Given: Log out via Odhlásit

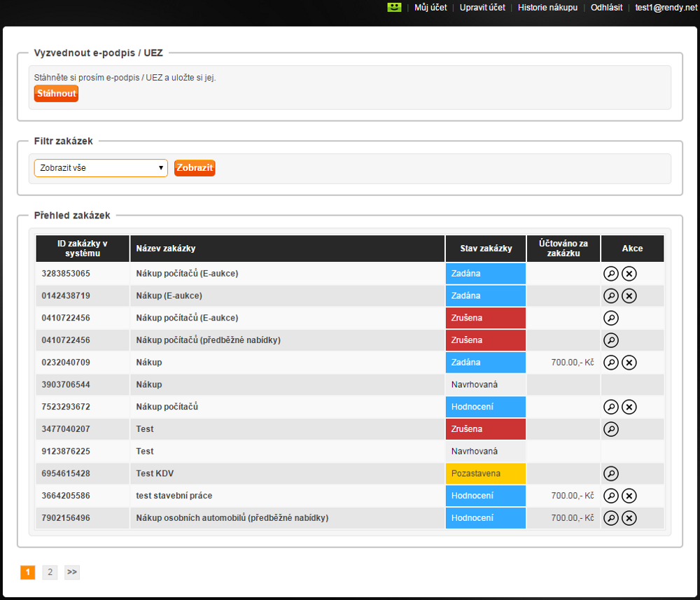Looking at the screenshot, I should coord(606,7).
